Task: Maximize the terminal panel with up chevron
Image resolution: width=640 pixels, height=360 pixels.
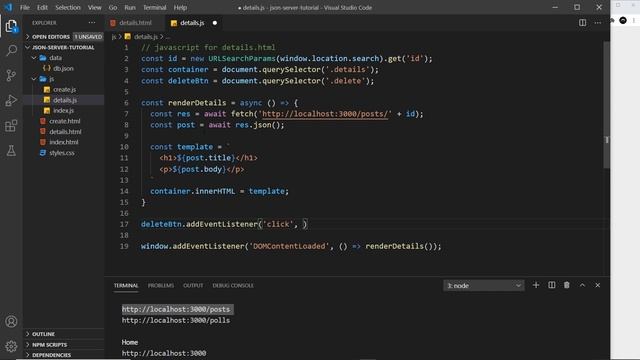Action: 582,285
